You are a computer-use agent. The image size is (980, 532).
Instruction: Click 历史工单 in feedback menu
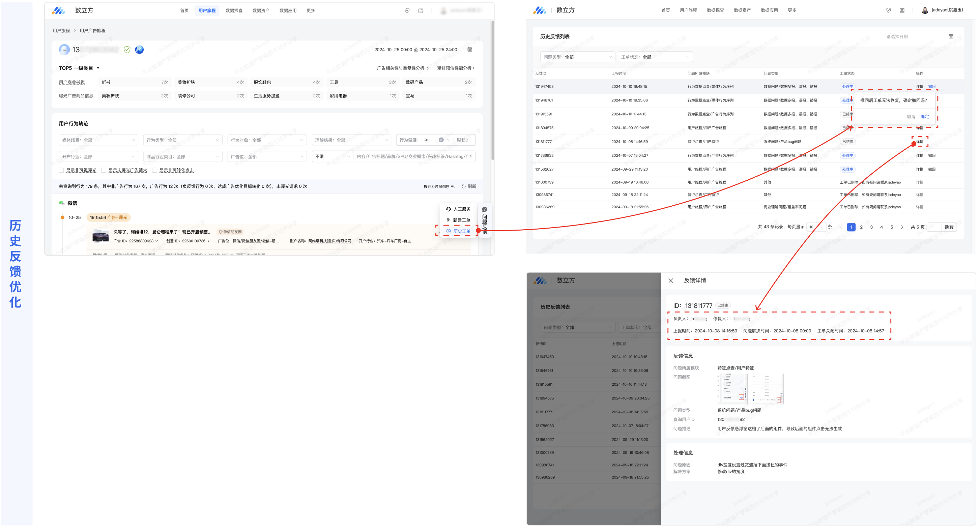(461, 231)
